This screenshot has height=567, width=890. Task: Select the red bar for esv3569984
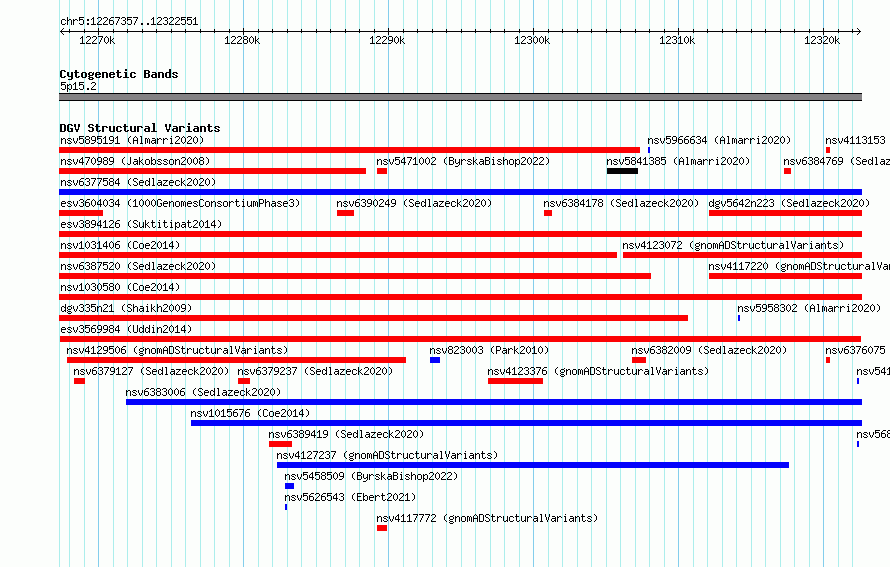[460, 339]
